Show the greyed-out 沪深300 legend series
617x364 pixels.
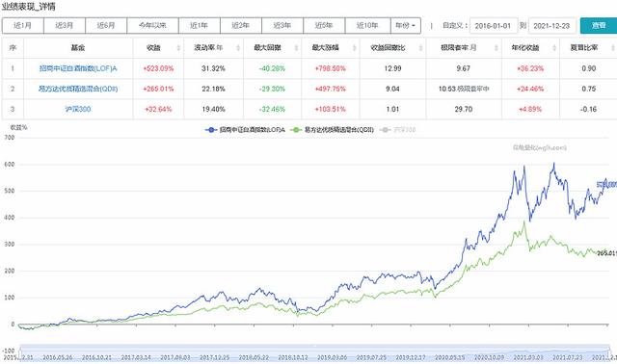[x=397, y=130]
